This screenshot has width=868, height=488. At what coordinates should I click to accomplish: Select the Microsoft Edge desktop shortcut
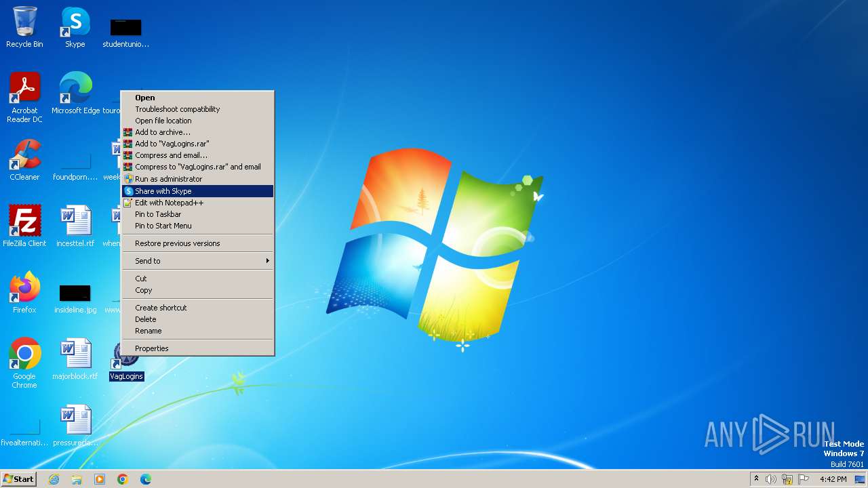(75, 93)
